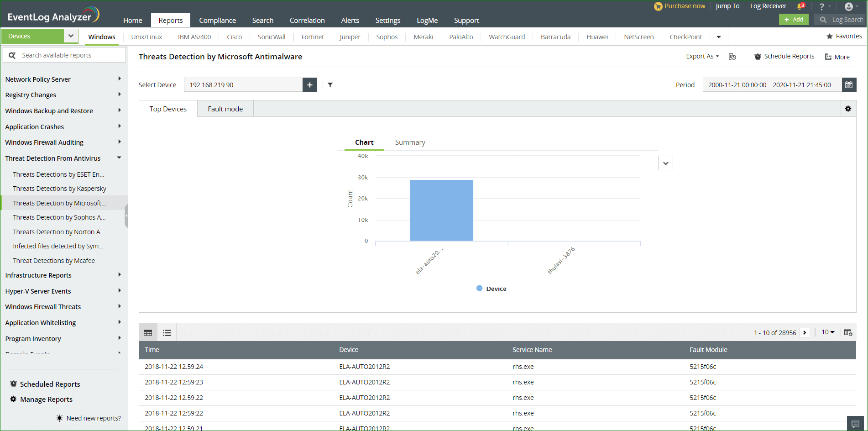This screenshot has width=868, height=431.
Task: Open the user account avatar menu
Action: (849, 6)
